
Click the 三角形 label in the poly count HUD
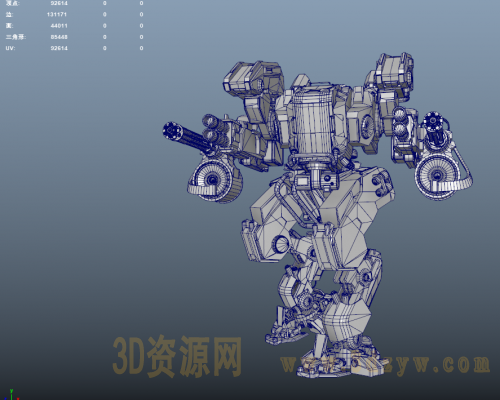[x=15, y=37]
